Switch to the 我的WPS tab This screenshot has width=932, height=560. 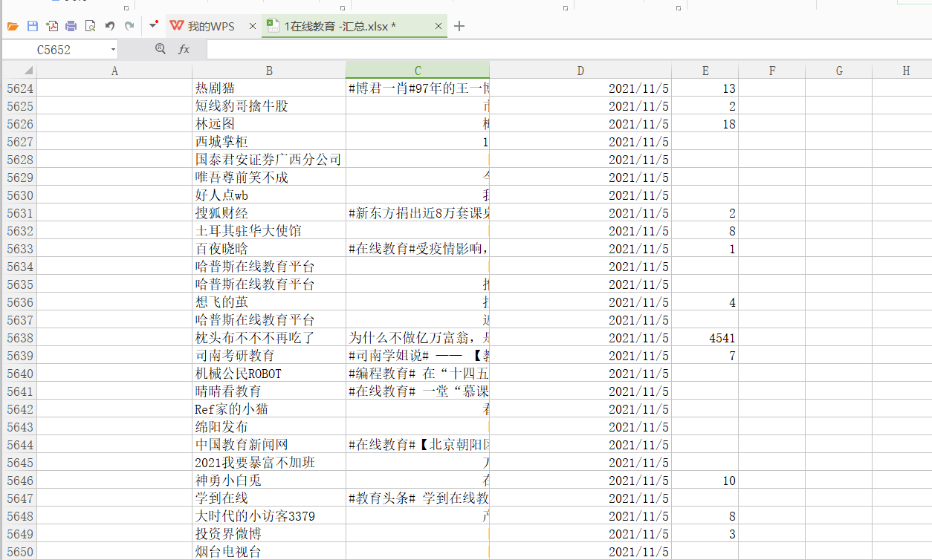pyautogui.click(x=210, y=26)
